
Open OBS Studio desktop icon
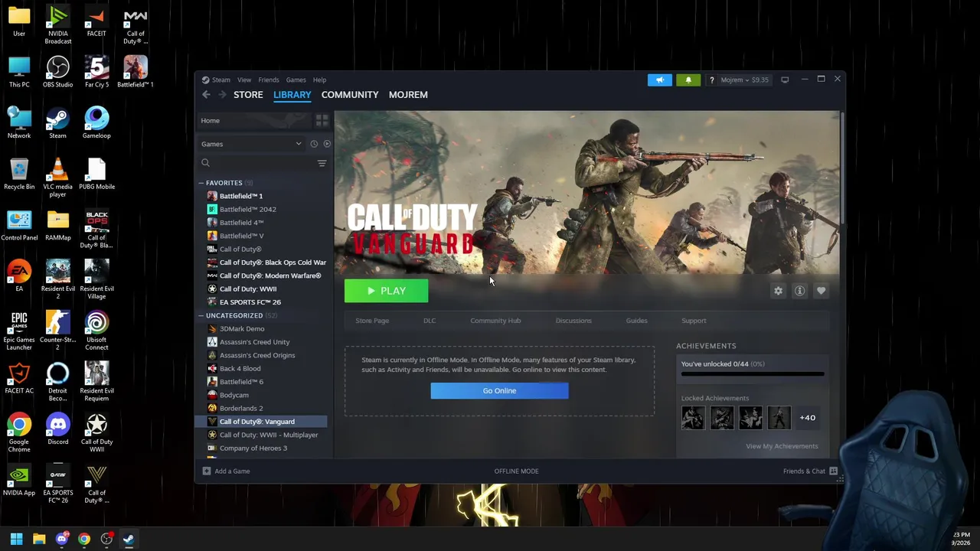(x=58, y=71)
